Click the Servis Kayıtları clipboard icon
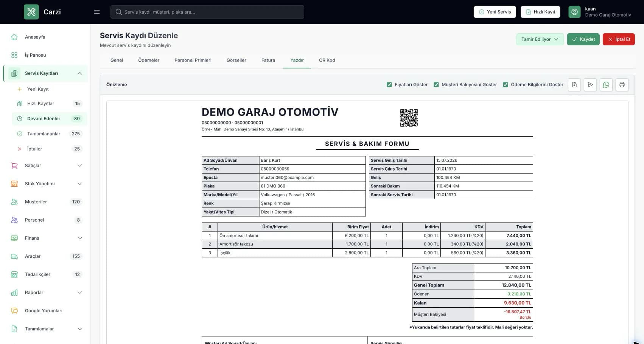644x344 pixels. pyautogui.click(x=14, y=73)
